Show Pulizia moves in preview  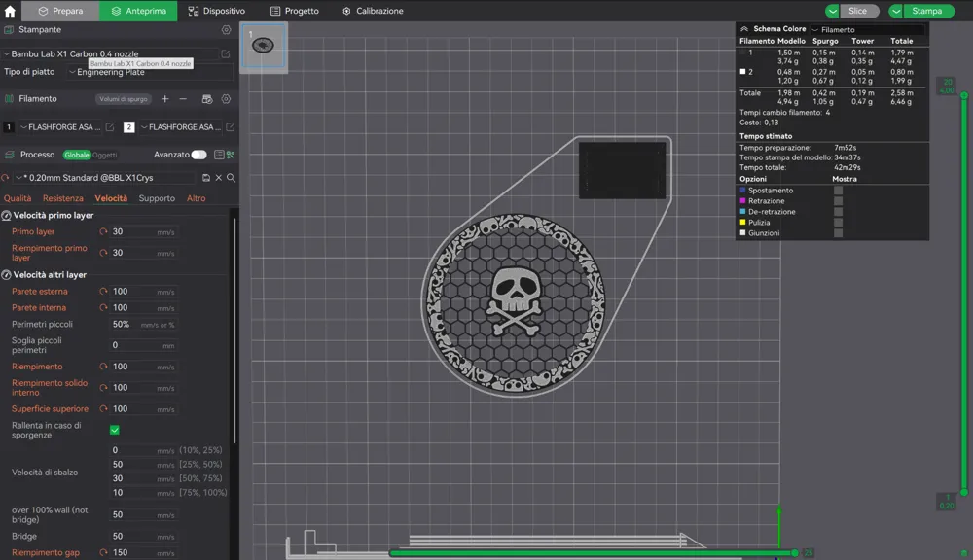coord(838,222)
